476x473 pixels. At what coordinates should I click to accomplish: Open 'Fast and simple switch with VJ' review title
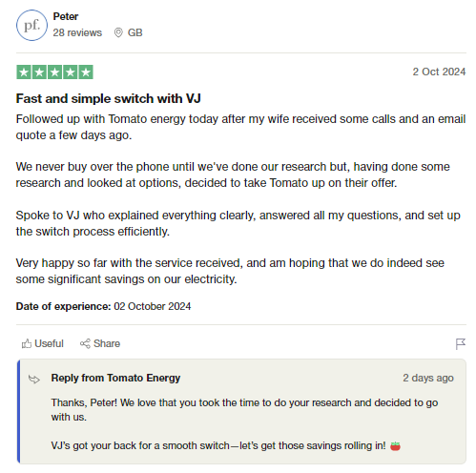(109, 98)
